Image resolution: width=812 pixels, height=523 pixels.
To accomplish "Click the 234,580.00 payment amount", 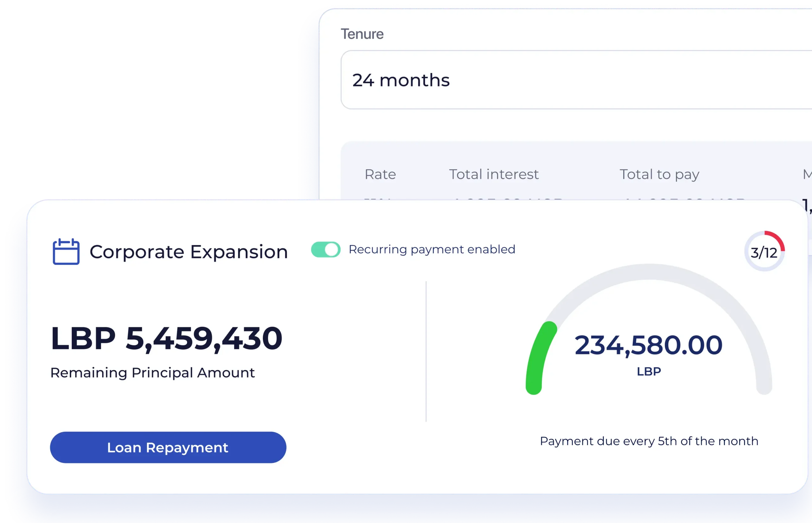I will tap(648, 345).
